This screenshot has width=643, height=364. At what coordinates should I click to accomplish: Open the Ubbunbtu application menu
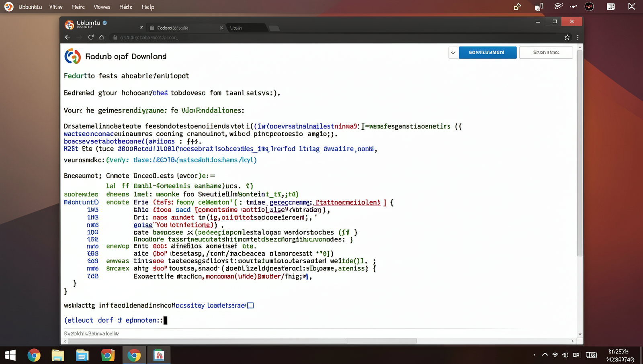pos(30,7)
